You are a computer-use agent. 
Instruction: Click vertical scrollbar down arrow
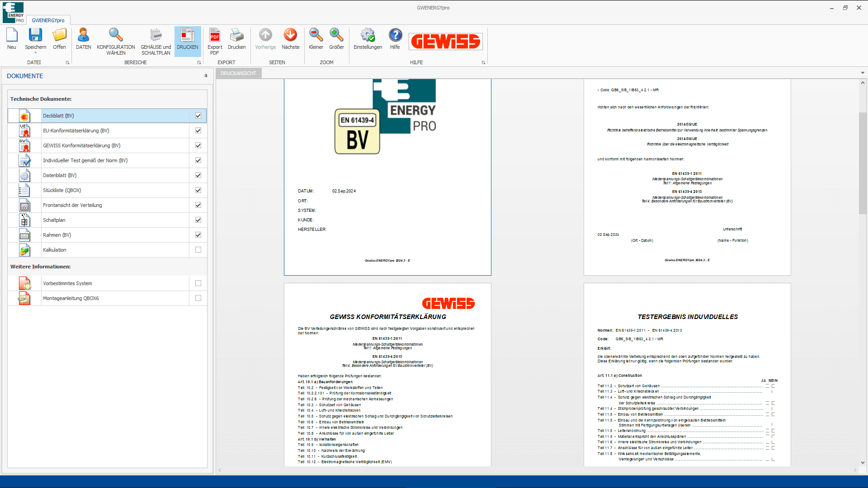tap(863, 462)
